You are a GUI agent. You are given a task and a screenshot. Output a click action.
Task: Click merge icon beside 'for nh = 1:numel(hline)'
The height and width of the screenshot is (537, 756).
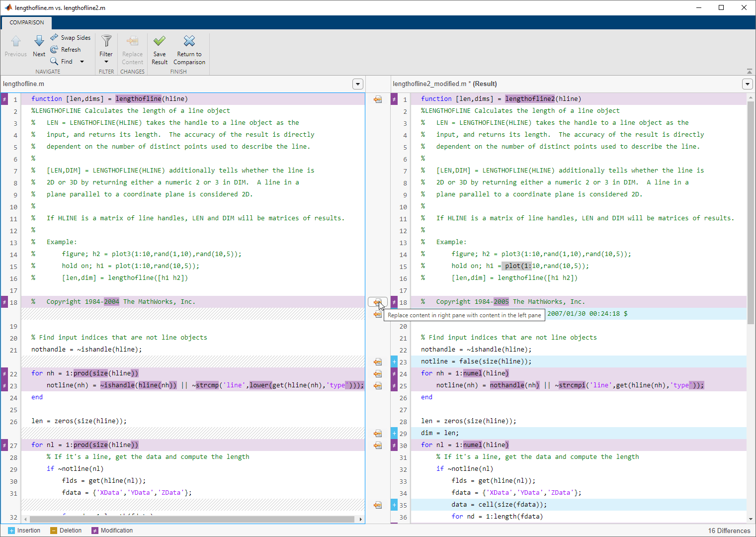coord(378,373)
